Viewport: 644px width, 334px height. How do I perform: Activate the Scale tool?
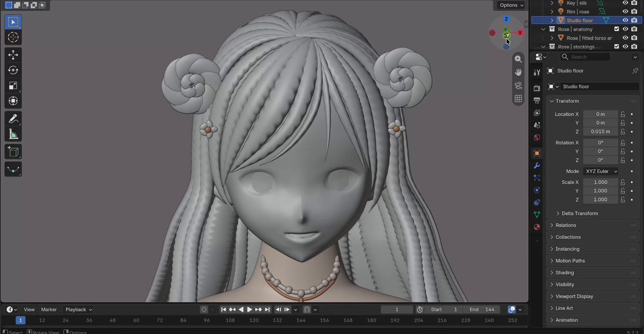tap(13, 86)
